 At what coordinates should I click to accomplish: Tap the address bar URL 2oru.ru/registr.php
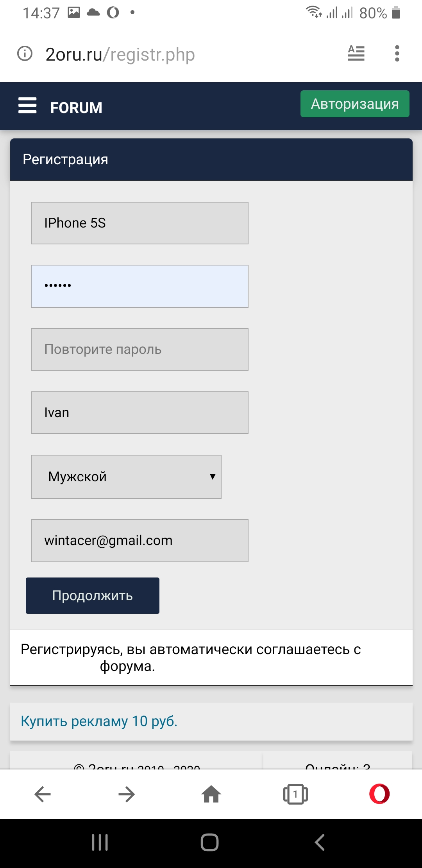point(120,54)
